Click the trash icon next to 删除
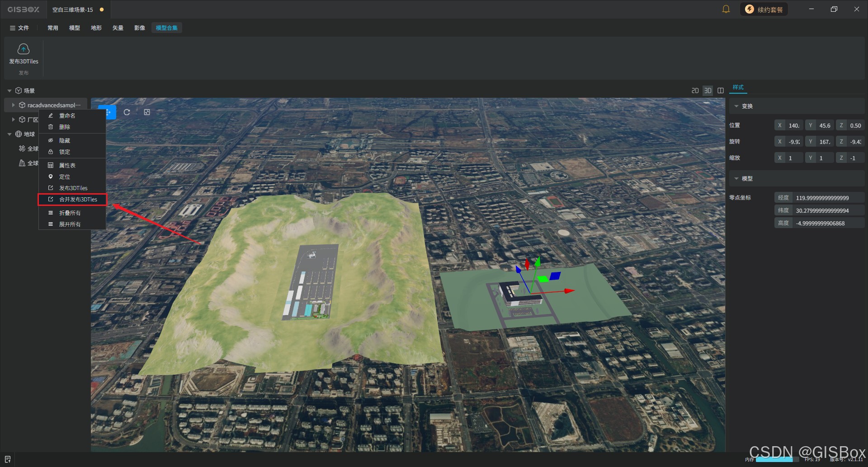 pos(51,127)
